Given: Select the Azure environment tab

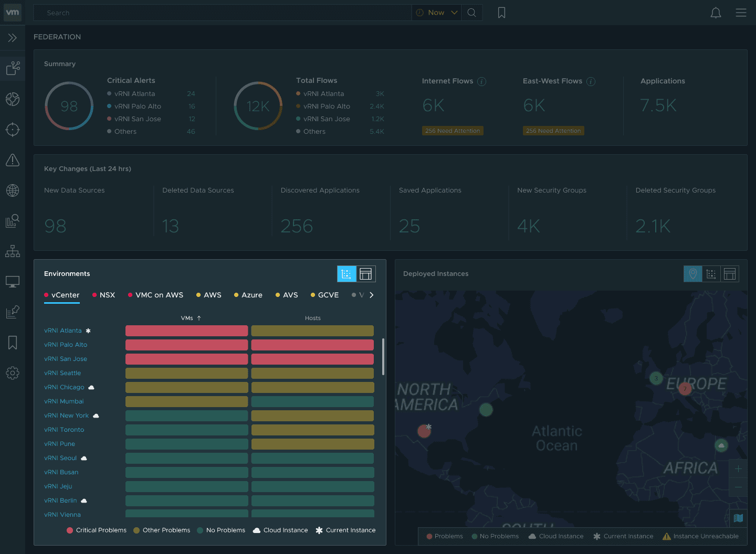Looking at the screenshot, I should pyautogui.click(x=248, y=295).
